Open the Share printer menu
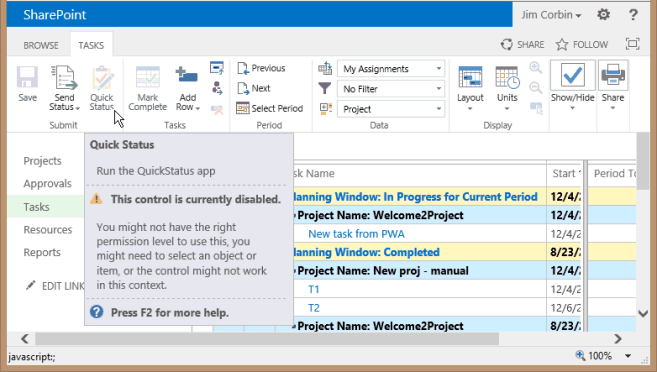The height and width of the screenshot is (372, 657). 613,86
